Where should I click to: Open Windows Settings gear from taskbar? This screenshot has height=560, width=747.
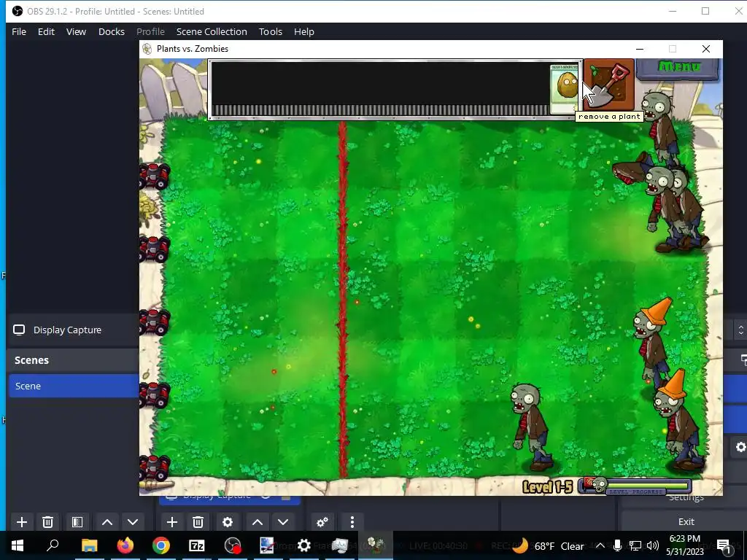pos(304,545)
